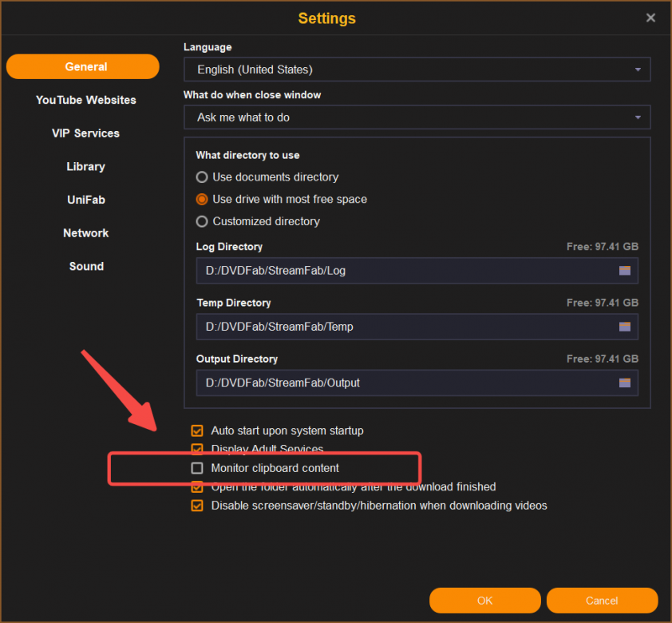Expand the close window behavior dropdown
The height and width of the screenshot is (623, 672).
pyautogui.click(x=417, y=117)
